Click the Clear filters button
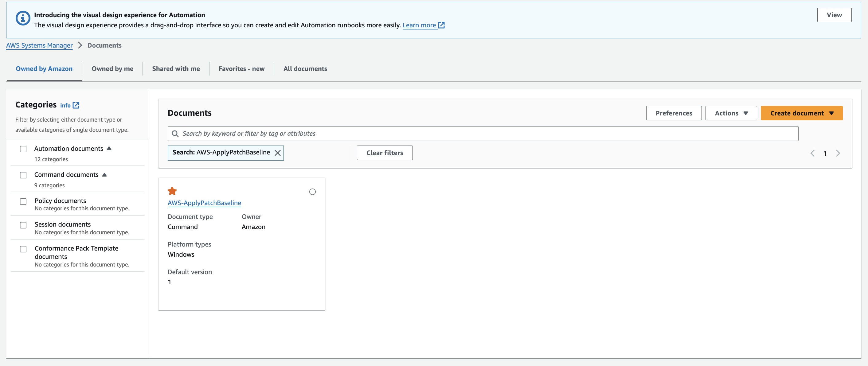 click(385, 153)
